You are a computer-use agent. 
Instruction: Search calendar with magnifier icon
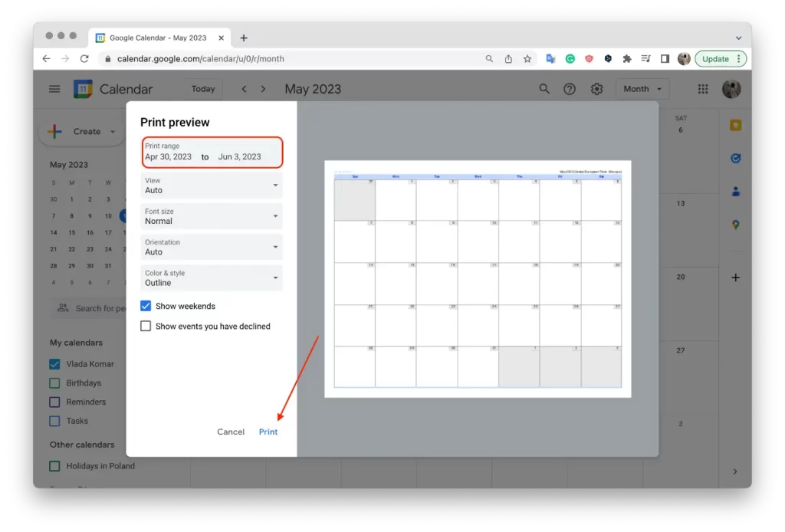(544, 89)
